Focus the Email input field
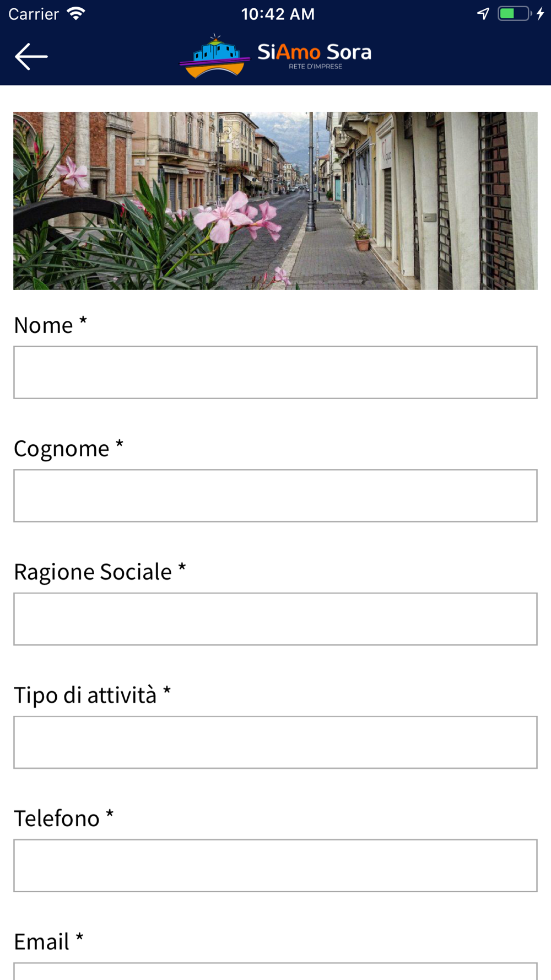Image resolution: width=551 pixels, height=980 pixels. [275, 972]
